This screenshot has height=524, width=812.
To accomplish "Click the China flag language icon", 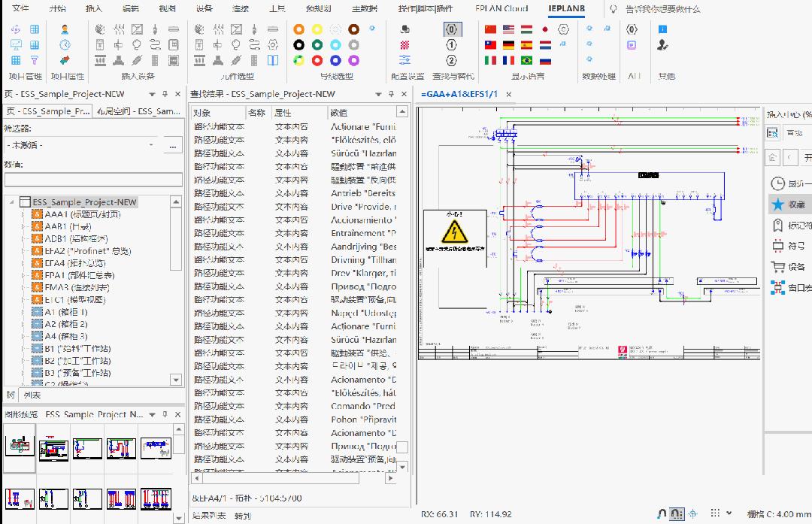I will (491, 29).
